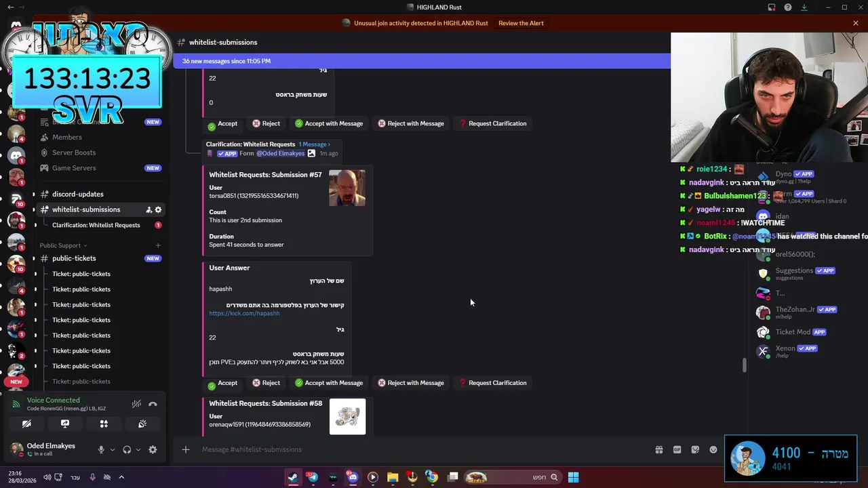The image size is (868, 488).
Task: Click the Review the Alert link
Action: [521, 23]
